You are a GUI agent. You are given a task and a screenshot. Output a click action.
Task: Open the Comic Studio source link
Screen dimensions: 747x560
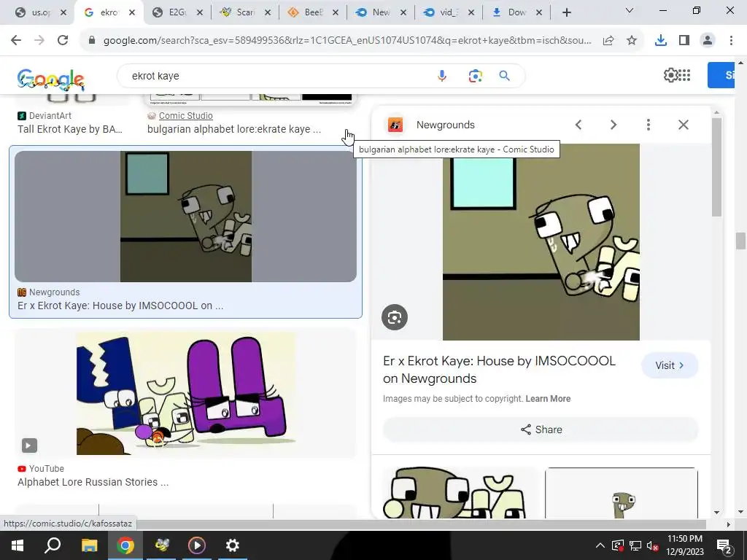(186, 116)
